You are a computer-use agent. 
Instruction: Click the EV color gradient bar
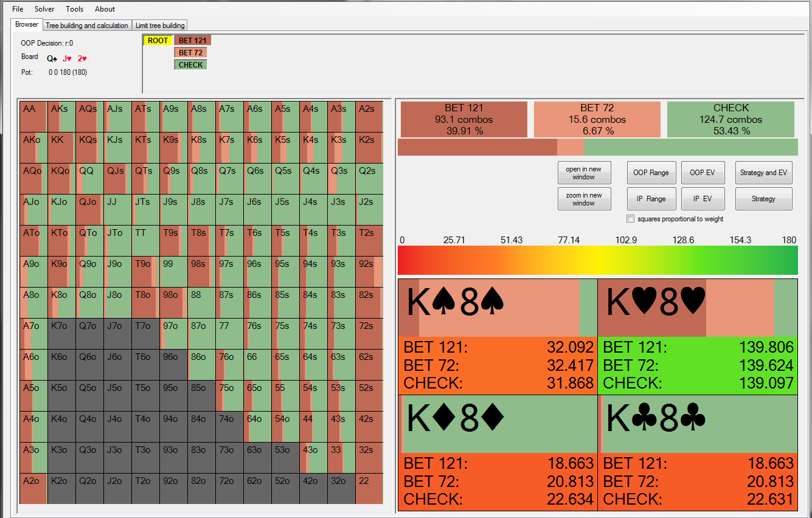(597, 260)
